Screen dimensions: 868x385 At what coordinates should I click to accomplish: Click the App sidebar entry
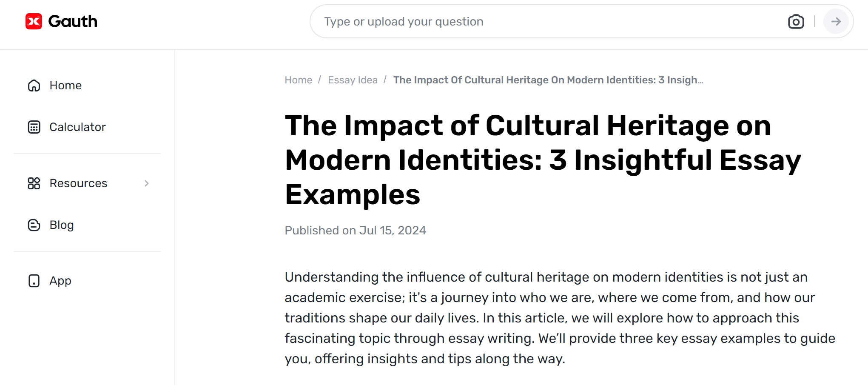pyautogui.click(x=60, y=281)
